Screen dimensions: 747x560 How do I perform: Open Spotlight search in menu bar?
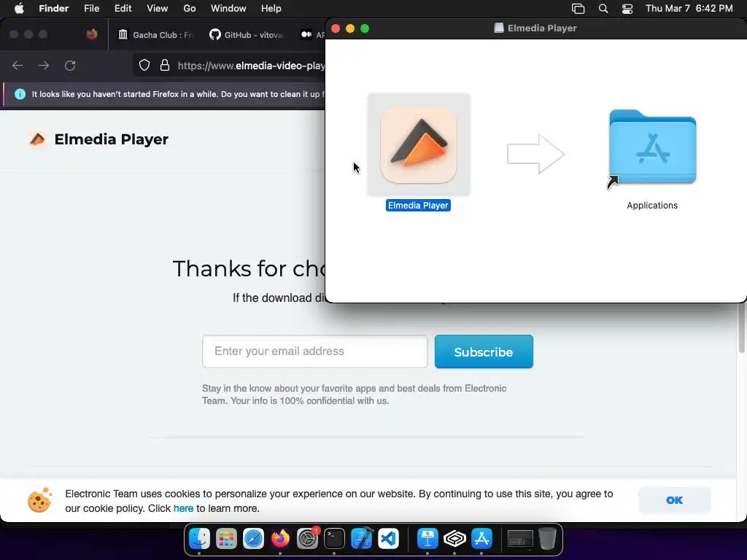(x=603, y=8)
